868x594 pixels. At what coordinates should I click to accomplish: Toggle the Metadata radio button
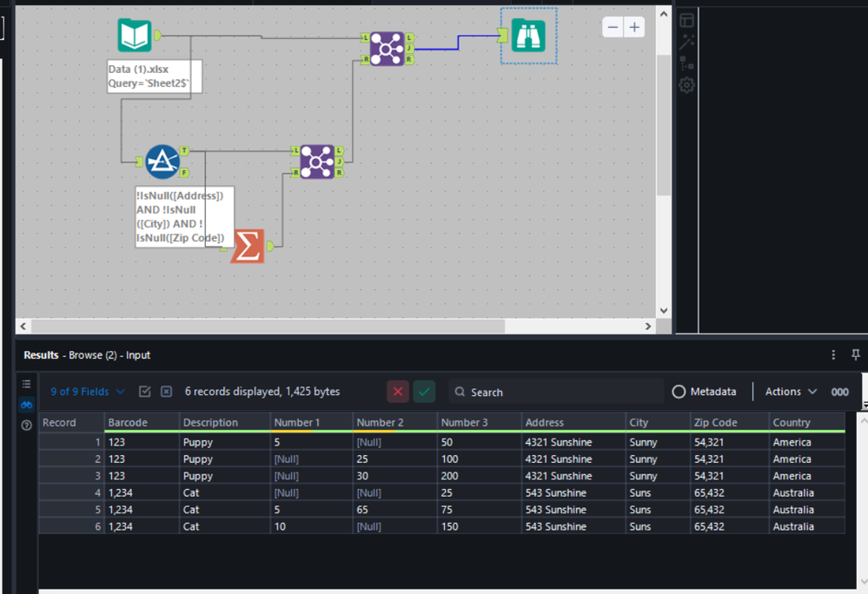coord(679,392)
